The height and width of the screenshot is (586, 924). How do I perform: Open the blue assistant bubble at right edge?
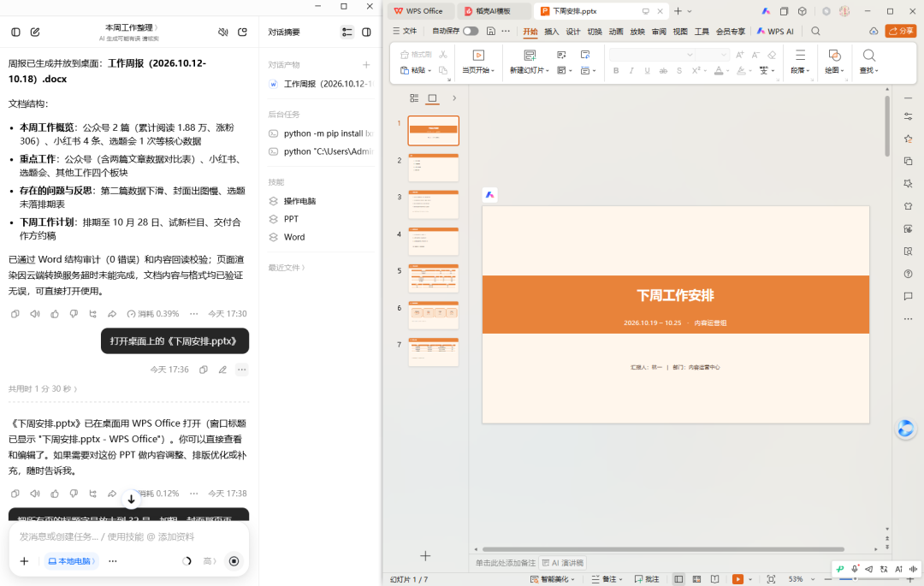(906, 429)
